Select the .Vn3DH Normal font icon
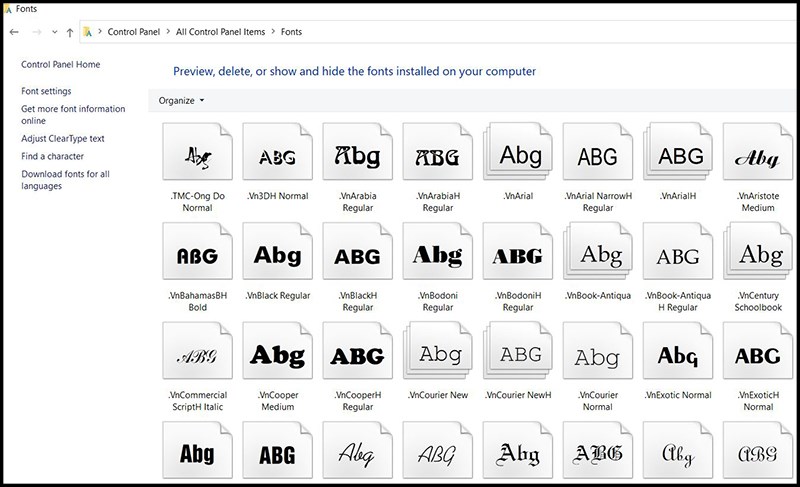The image size is (800, 487). pos(277,155)
